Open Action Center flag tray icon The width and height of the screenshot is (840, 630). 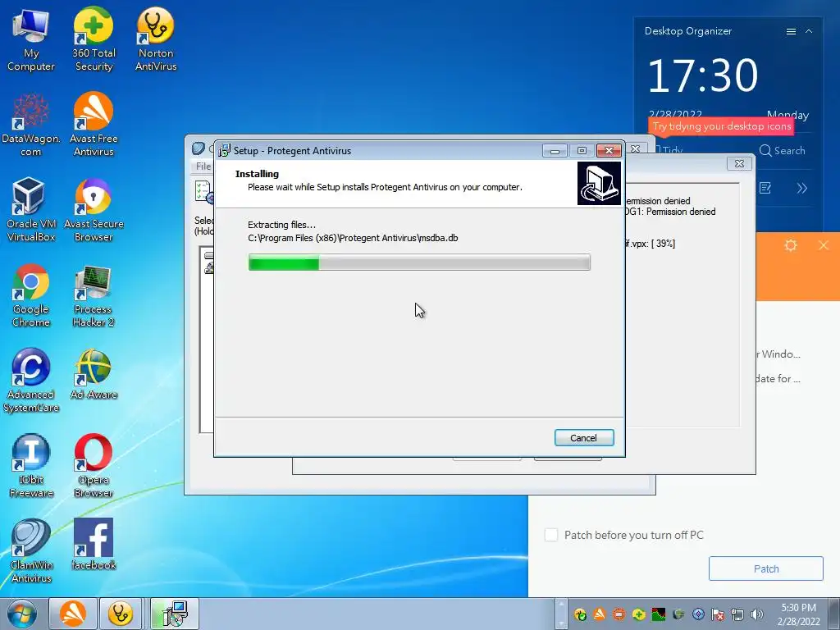(718, 614)
